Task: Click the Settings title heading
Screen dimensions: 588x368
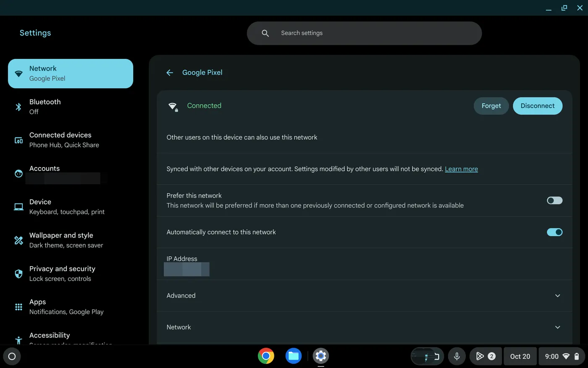Action: (x=35, y=33)
